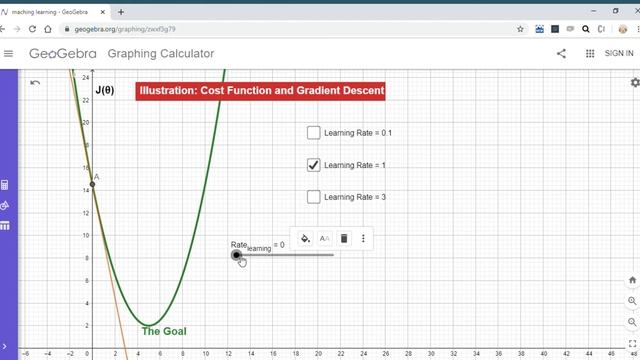Click the zoom out magnifier button
Viewport: 640px width, 360px height.
632,322
